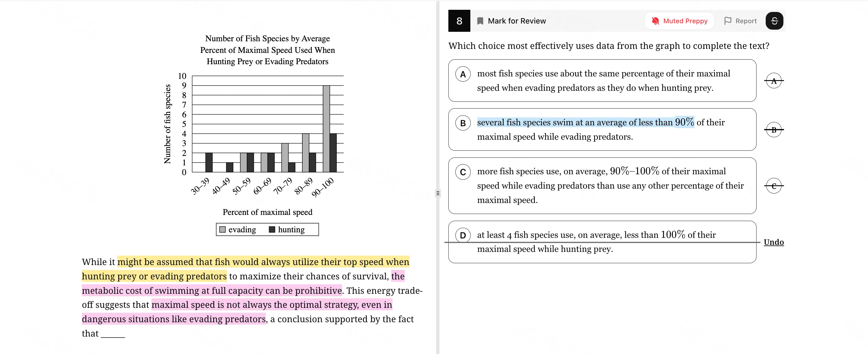Click the panel divider drag handle
This screenshot has height=354, width=868.
[437, 193]
